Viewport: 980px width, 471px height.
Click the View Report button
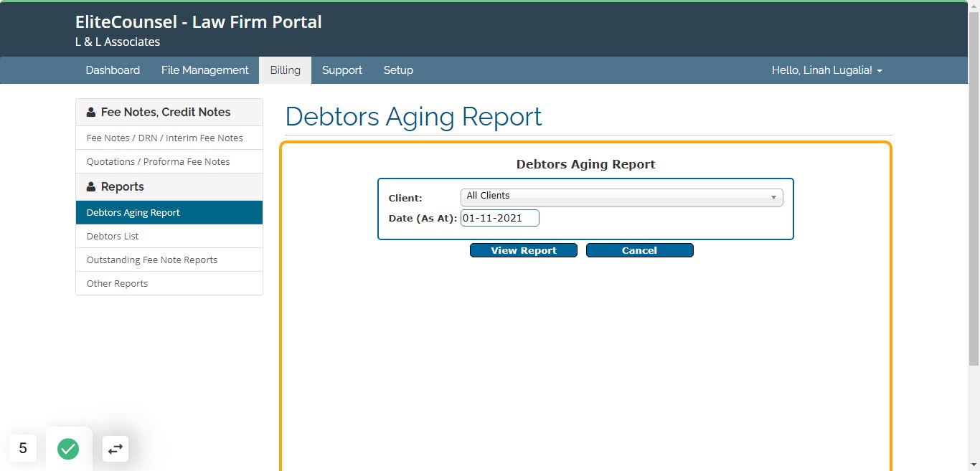click(524, 250)
